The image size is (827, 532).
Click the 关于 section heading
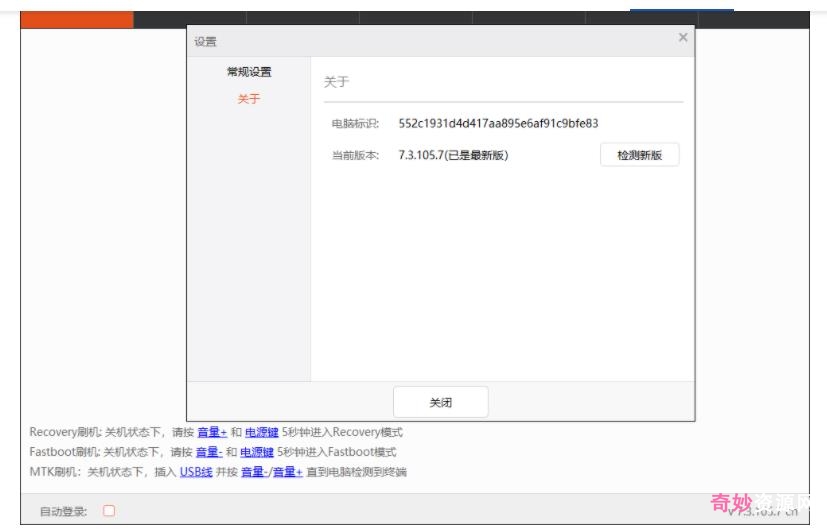pos(336,82)
